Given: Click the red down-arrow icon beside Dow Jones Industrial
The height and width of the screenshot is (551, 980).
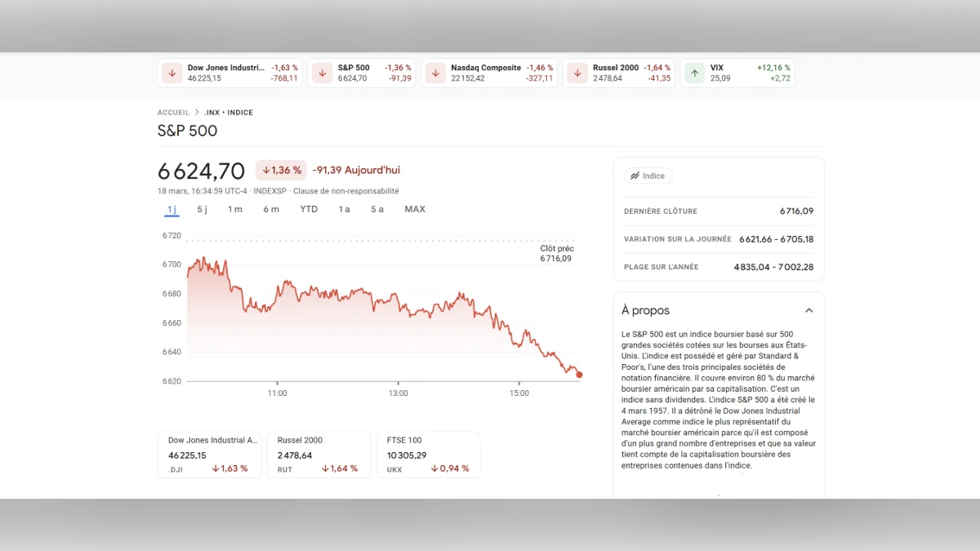Looking at the screenshot, I should (171, 73).
